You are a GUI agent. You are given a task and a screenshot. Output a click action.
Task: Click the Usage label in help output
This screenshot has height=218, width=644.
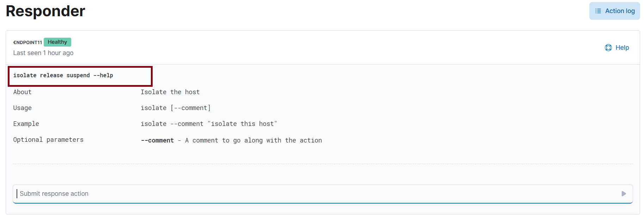pos(22,108)
